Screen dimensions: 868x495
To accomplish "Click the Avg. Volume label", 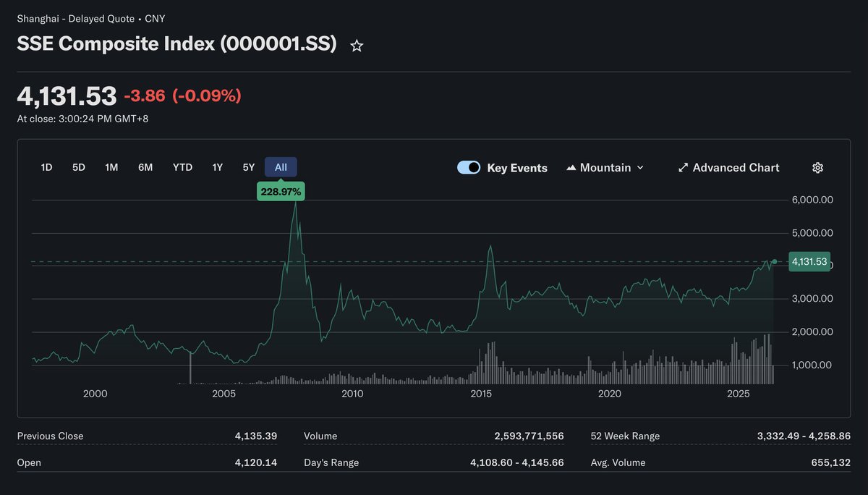I will (618, 462).
